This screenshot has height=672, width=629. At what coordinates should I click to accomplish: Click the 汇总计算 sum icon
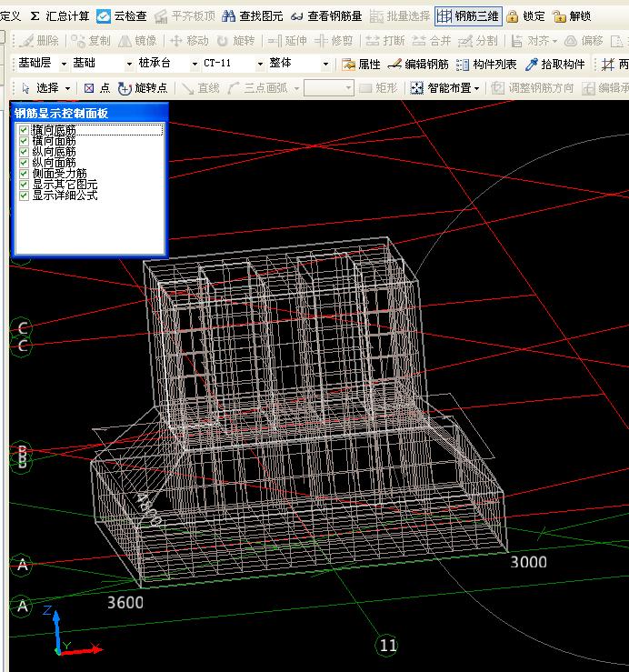coord(35,16)
